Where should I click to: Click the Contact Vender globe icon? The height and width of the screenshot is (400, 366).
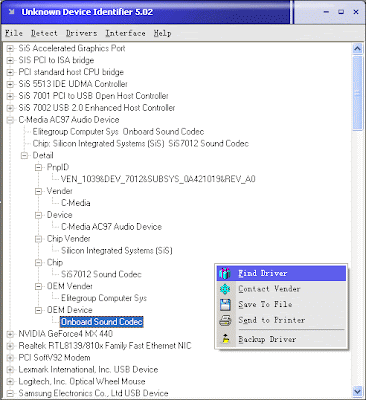(225, 289)
